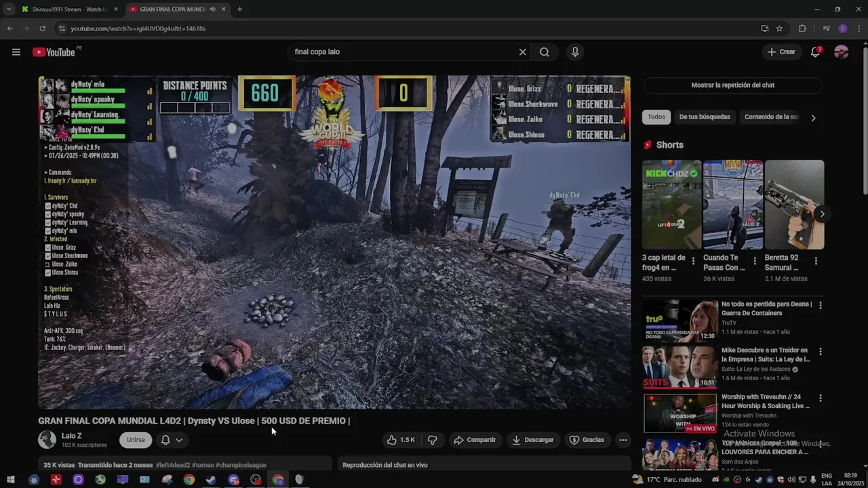Bookmark this page with star icon
Image resolution: width=868 pixels, height=488 pixels.
[779, 28]
